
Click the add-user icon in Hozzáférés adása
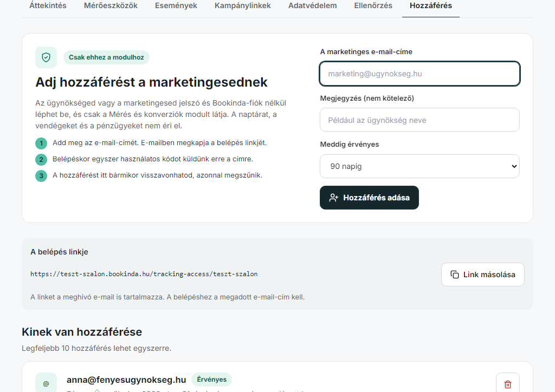point(333,198)
